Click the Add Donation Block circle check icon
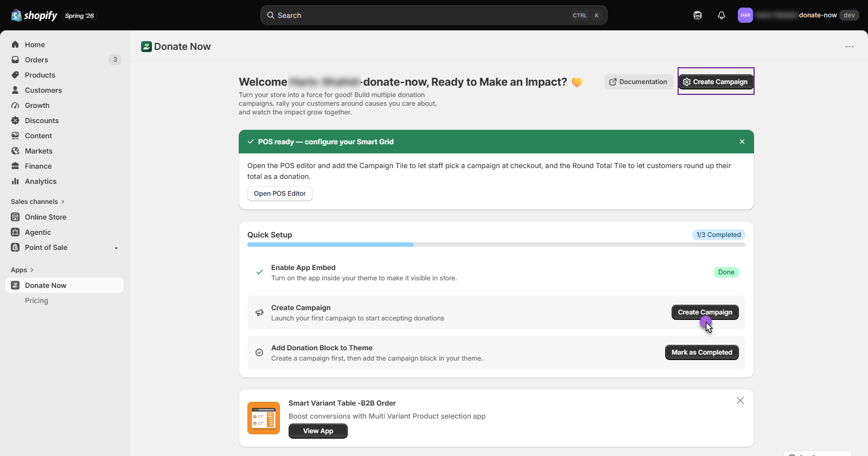The width and height of the screenshot is (868, 456). [259, 352]
